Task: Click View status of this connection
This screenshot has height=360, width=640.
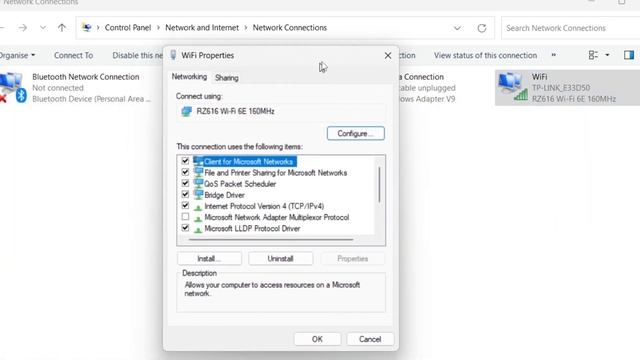Action: pyautogui.click(x=485, y=55)
